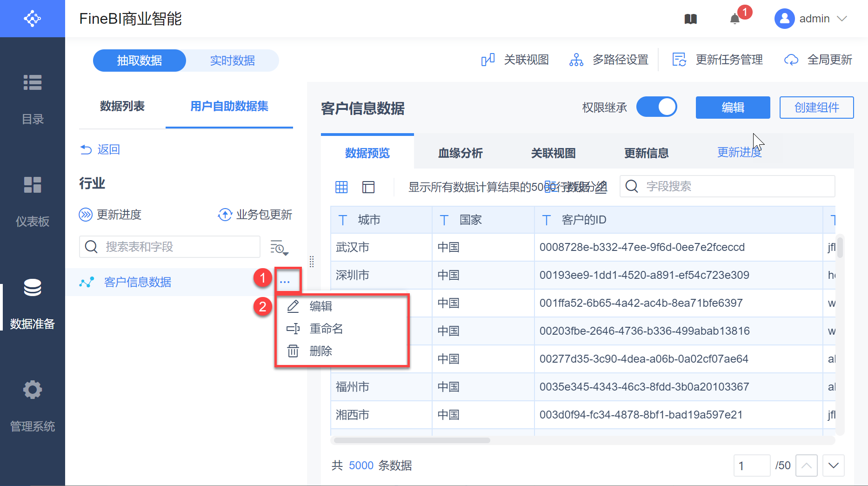
Task: Open the 目录 directory sidebar icon
Action: pos(33,82)
